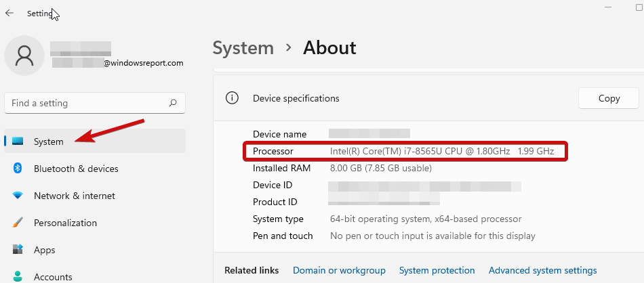
Task: Open the System protection link
Action: point(437,270)
